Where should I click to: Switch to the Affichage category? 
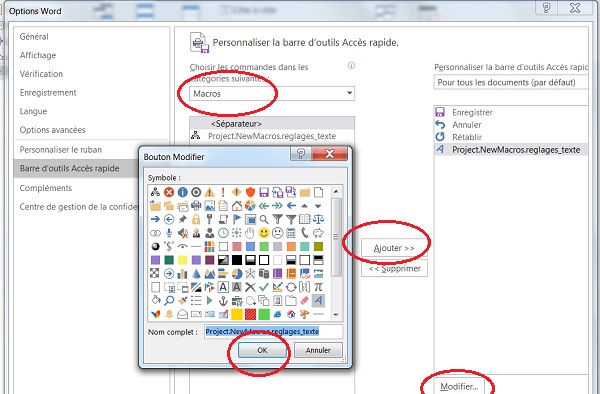click(38, 55)
